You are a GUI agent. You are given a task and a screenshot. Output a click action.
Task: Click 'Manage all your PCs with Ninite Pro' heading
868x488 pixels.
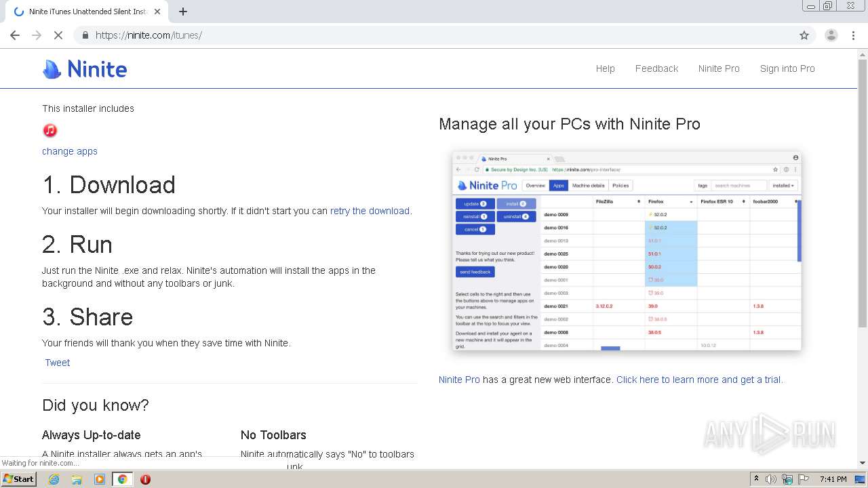click(570, 124)
